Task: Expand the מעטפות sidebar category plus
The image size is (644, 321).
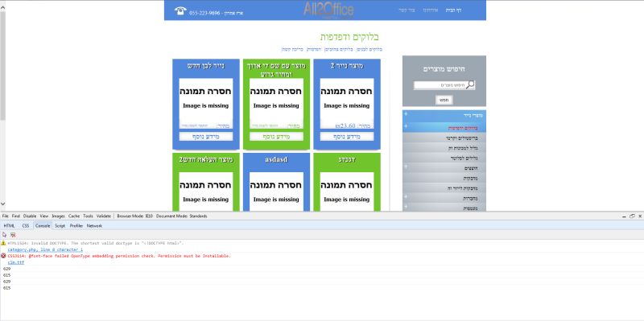Action: tap(406, 206)
